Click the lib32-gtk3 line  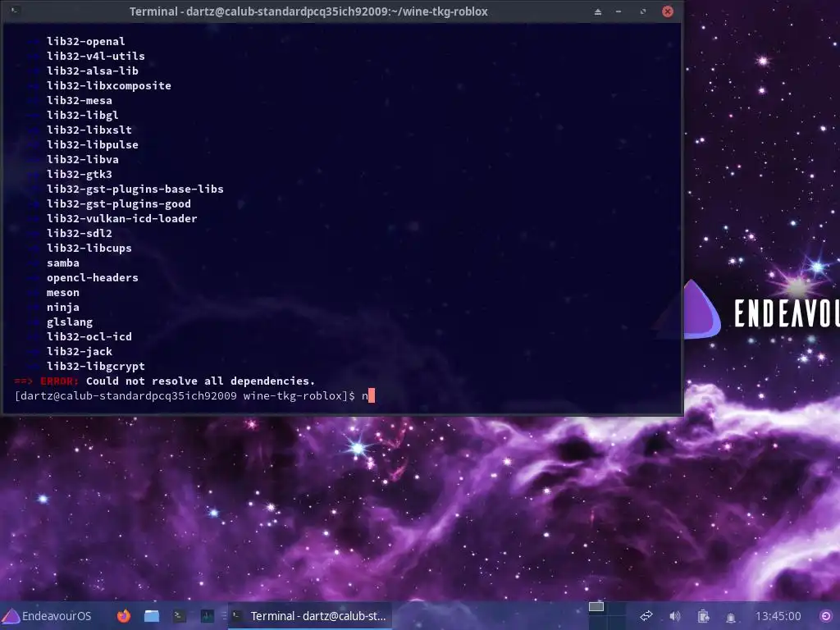pos(80,174)
